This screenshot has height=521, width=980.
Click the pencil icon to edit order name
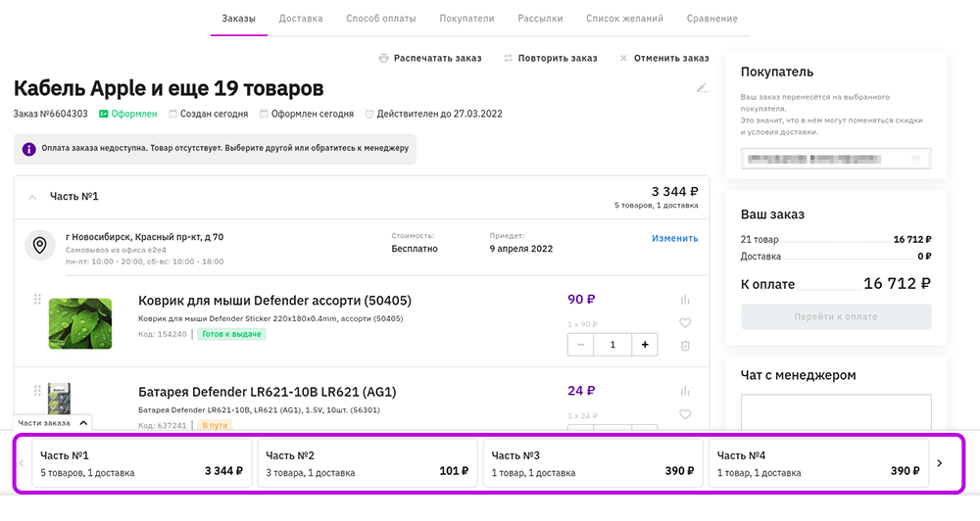point(702,88)
